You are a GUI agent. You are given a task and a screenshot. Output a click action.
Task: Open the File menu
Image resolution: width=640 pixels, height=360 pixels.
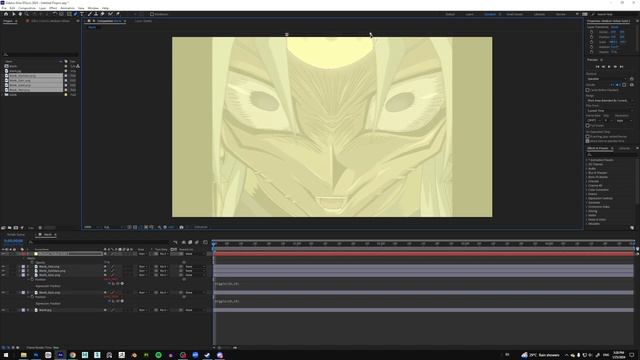pyautogui.click(x=4, y=8)
